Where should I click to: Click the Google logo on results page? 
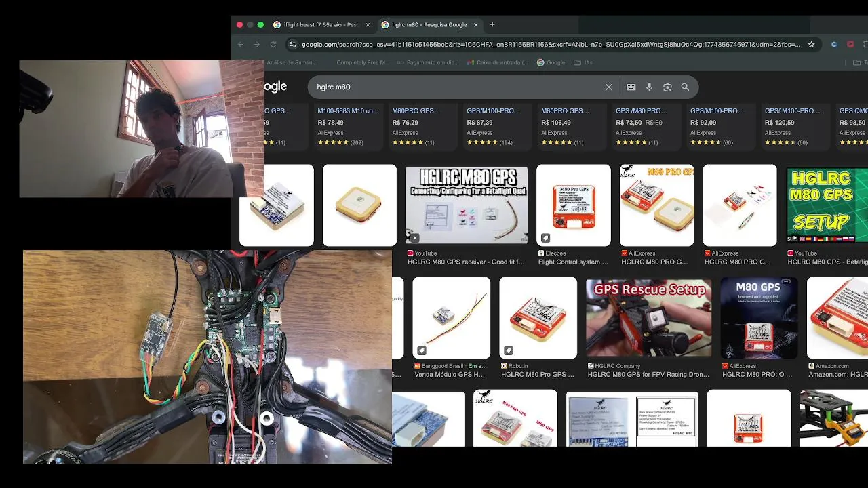(275, 87)
